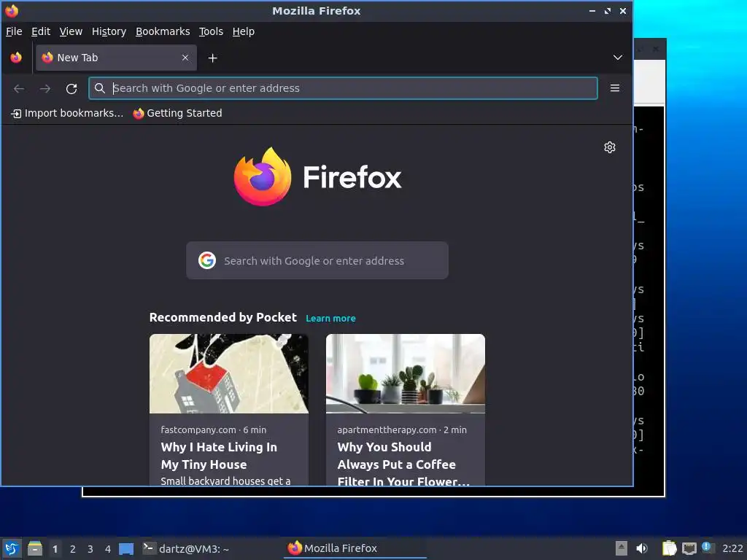Open the network connection tray icon
The image size is (747, 560).
(x=689, y=549)
